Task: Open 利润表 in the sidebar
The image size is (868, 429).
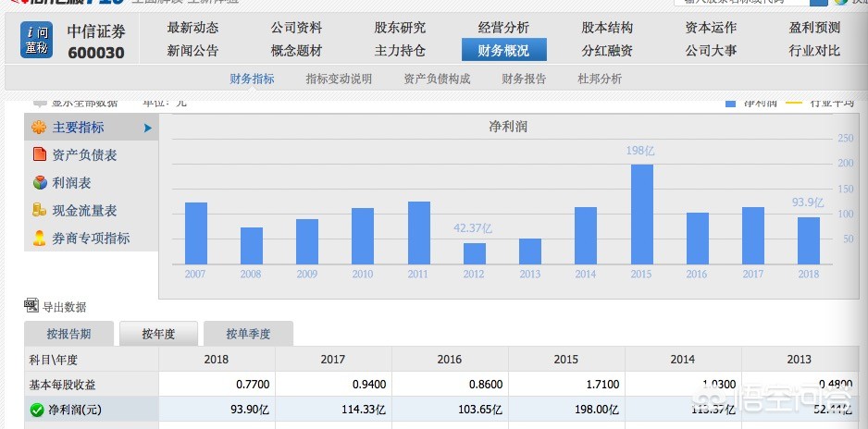Action: click(x=71, y=183)
